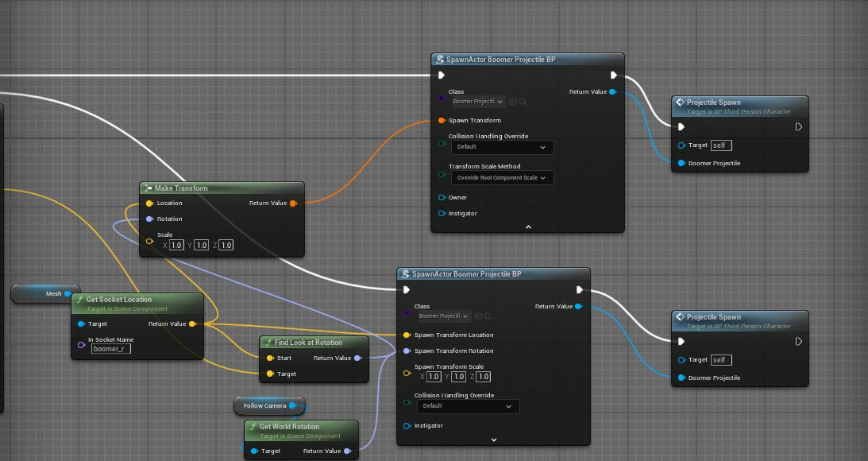
Task: Open Collision Handling Override dropdown in lower SpawnActor
Action: (x=467, y=406)
